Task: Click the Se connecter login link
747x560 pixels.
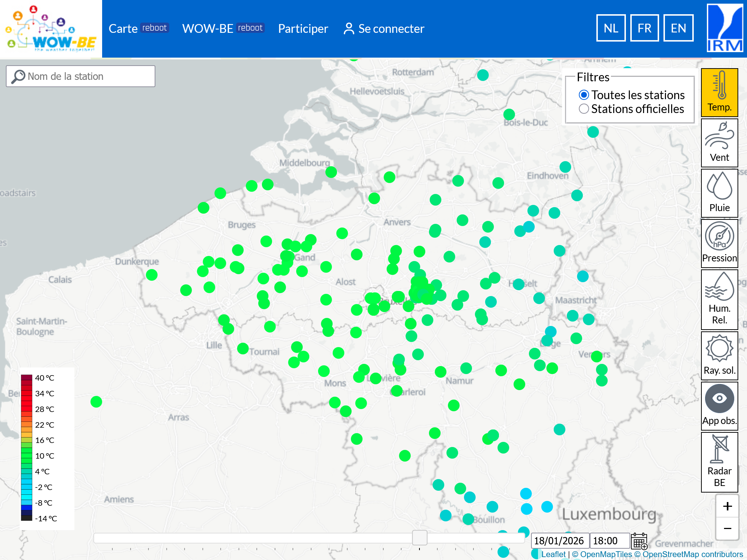Action: 384,28
